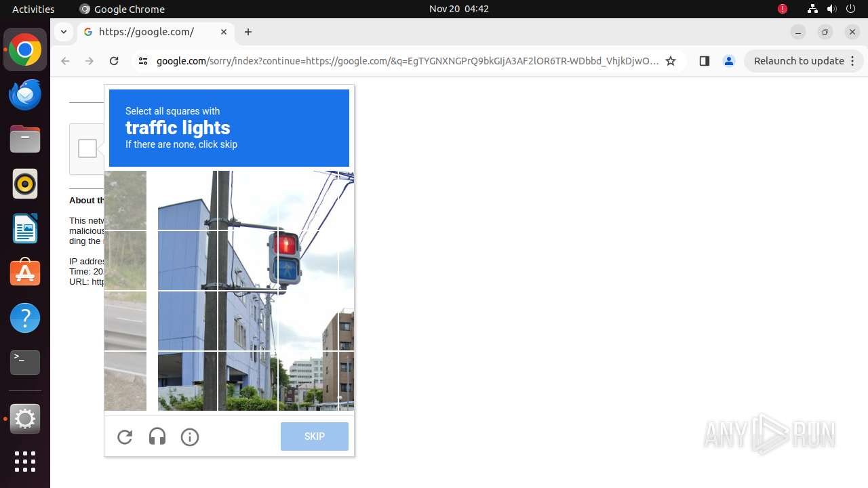Viewport: 868px width, 488px height.
Task: Open Google Chrome app menu in top bar
Action: pyautogui.click(x=122, y=9)
